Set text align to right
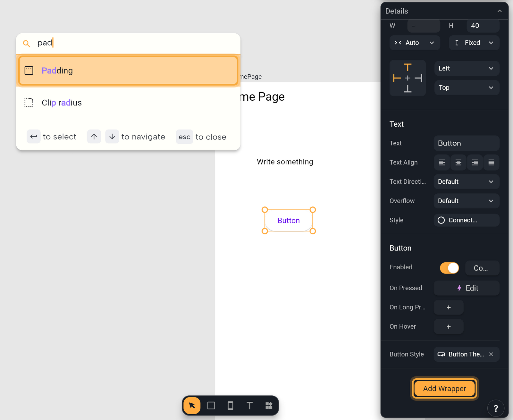The width and height of the screenshot is (513, 420). pos(475,163)
